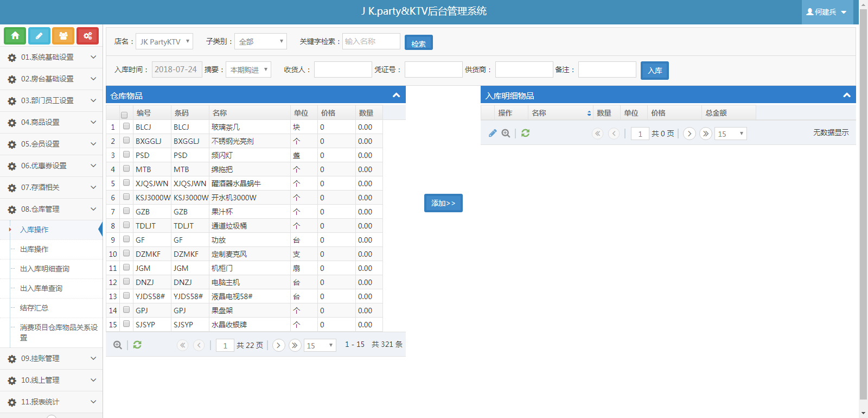
Task: Click the magnifier search icon under warehouse grid
Action: [117, 345]
